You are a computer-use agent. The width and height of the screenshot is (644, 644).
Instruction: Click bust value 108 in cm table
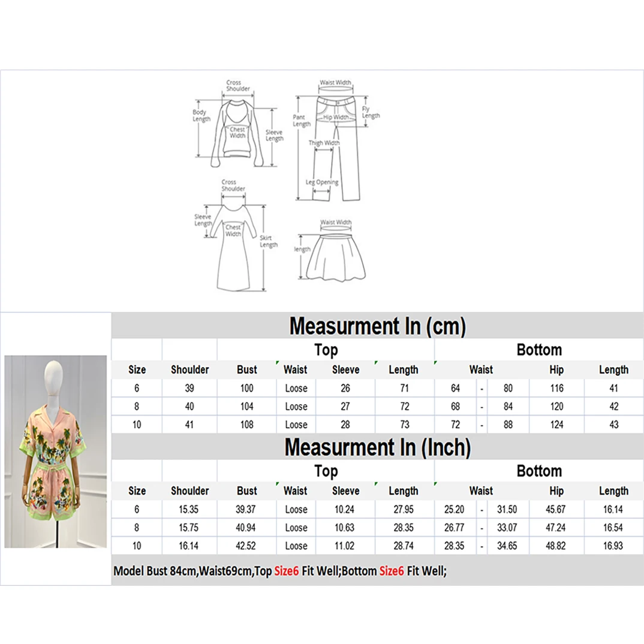point(247,425)
